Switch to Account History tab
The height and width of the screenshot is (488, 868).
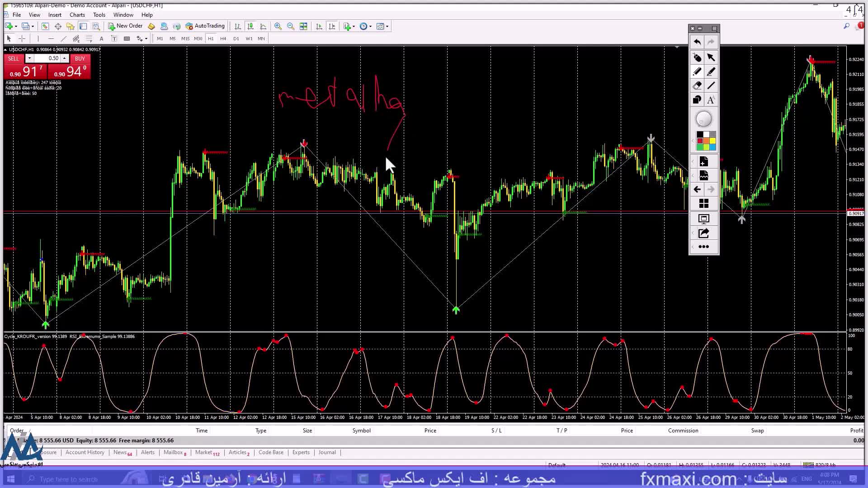85,452
